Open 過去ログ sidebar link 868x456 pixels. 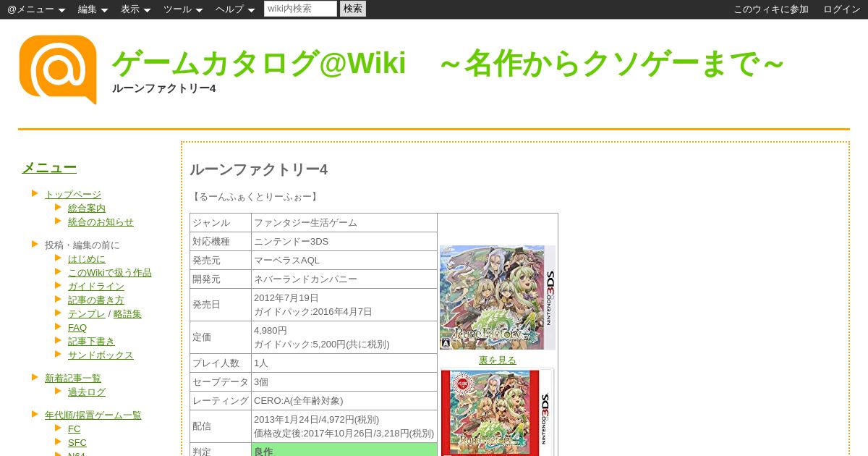(87, 392)
